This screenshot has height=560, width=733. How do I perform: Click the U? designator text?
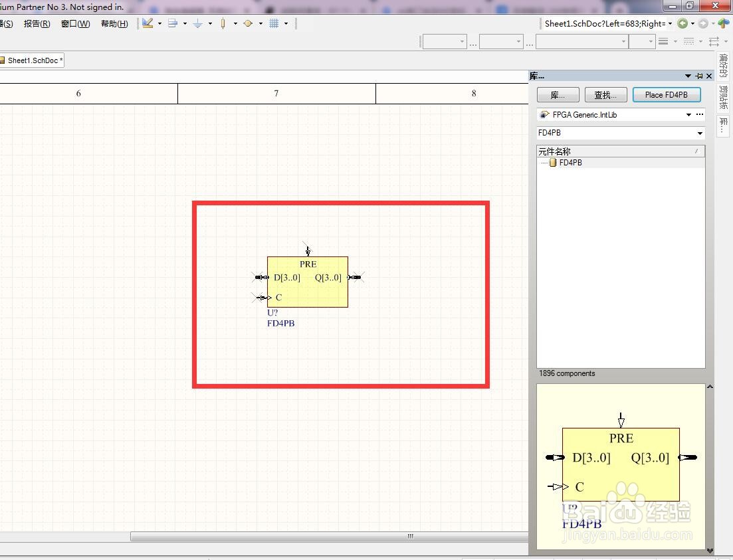tap(272, 313)
